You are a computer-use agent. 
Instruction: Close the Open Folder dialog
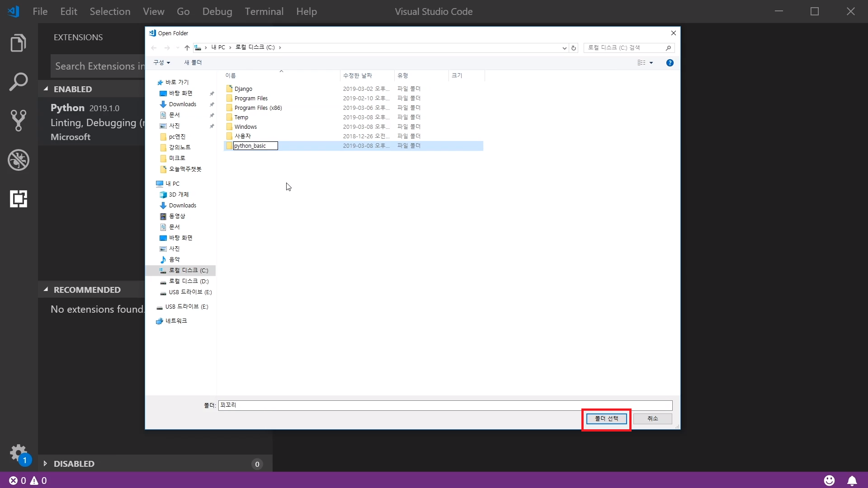click(x=673, y=33)
